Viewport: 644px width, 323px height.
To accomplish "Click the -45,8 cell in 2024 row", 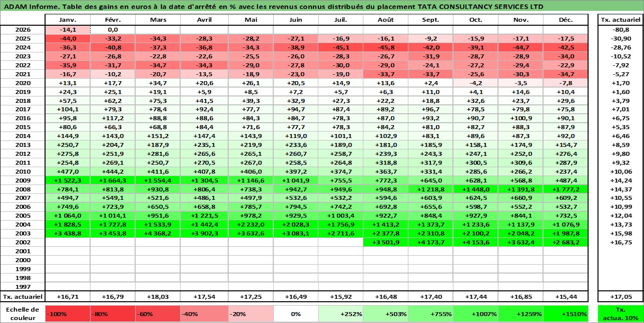I will pos(385,47).
